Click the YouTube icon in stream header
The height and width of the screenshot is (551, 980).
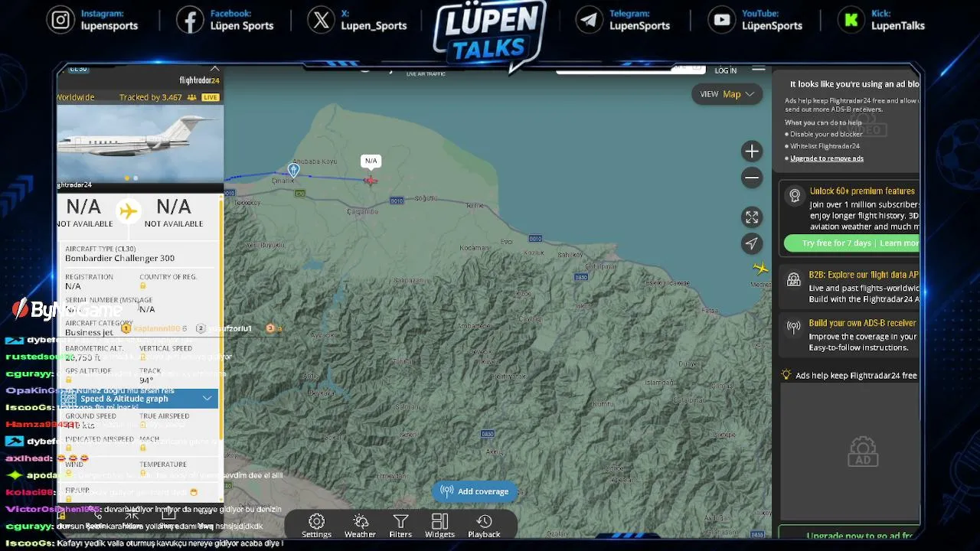(x=721, y=20)
